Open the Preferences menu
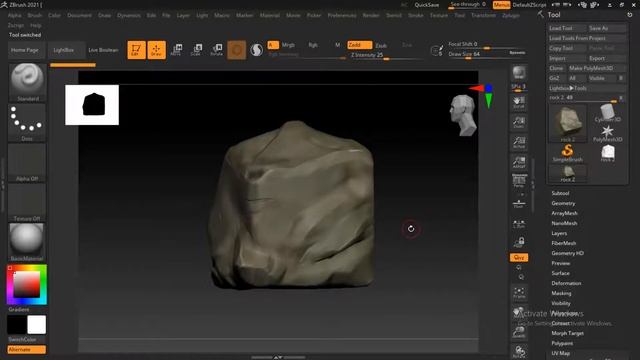The height and width of the screenshot is (360, 640). click(x=342, y=15)
